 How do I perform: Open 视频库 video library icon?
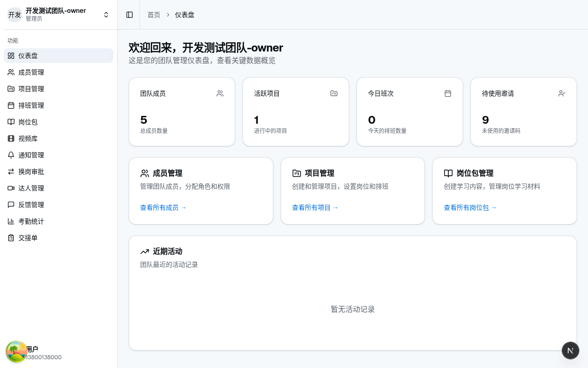coord(11,138)
